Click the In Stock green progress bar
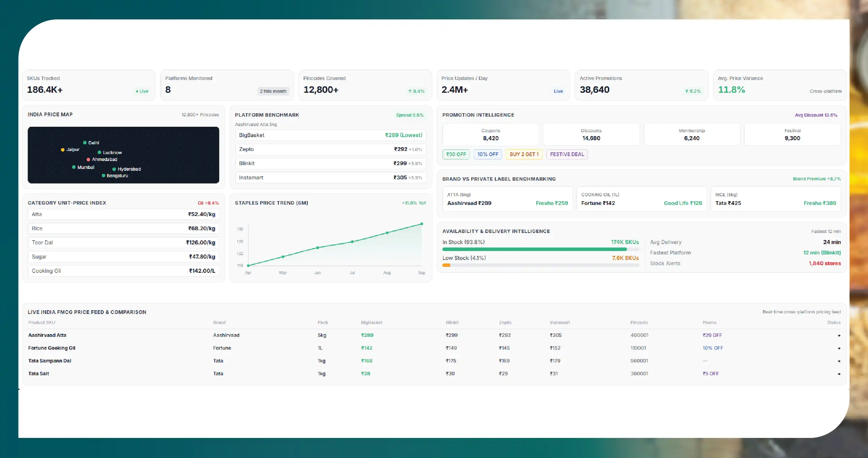868x458 pixels. 534,249
